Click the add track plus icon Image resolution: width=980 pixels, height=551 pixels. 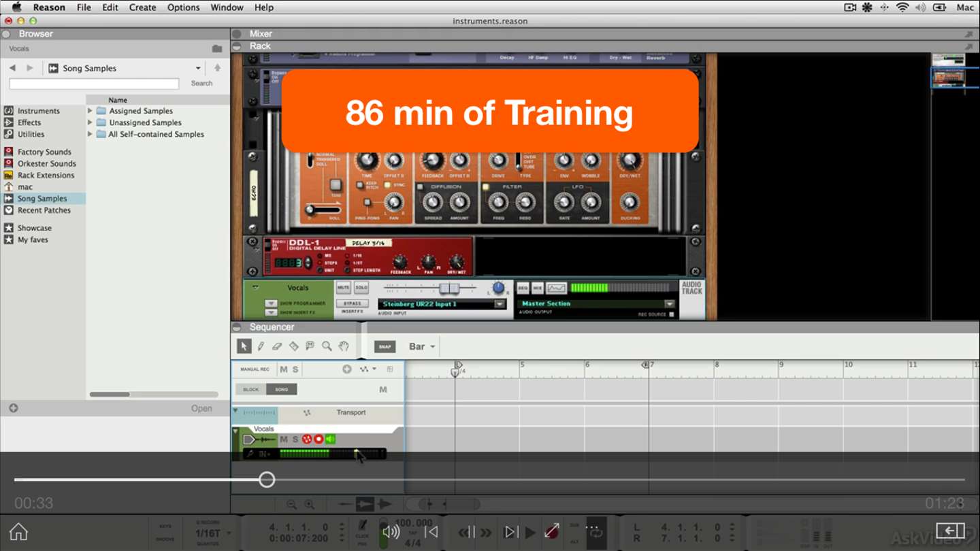(x=347, y=369)
